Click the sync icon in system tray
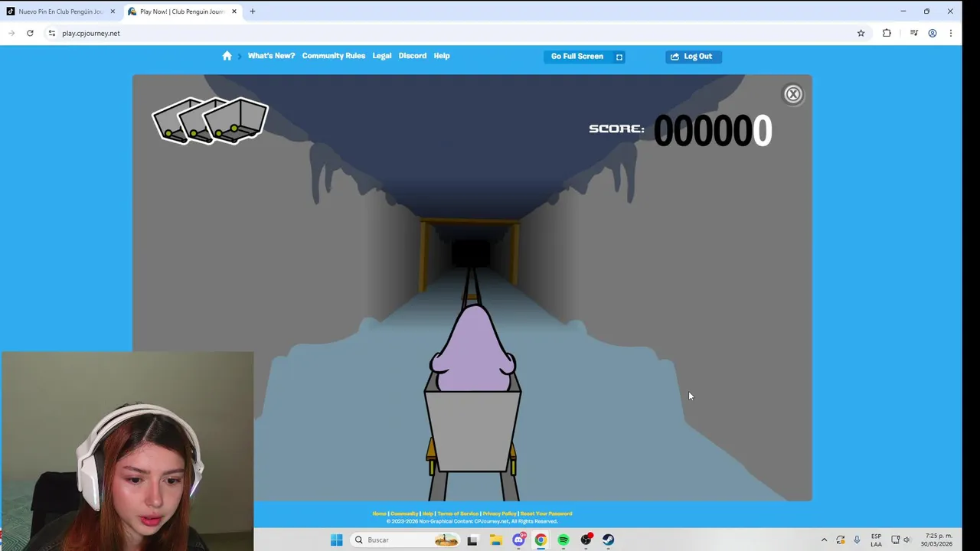980x551 pixels. [x=841, y=540]
